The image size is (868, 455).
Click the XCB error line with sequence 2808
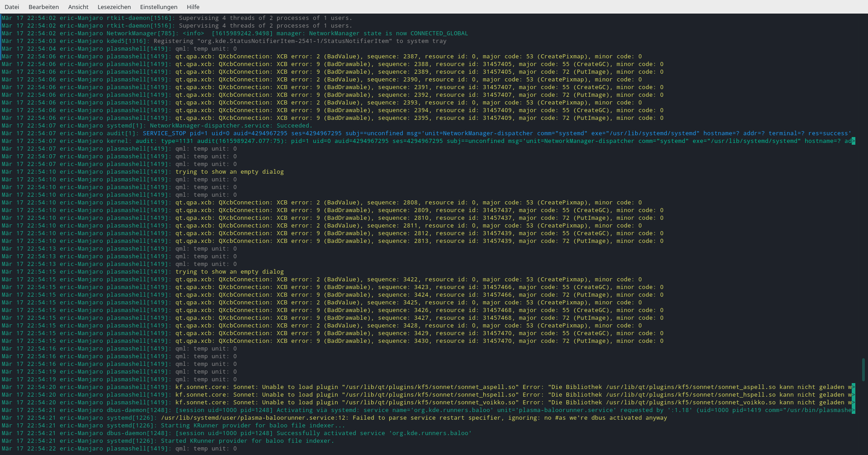322,203
